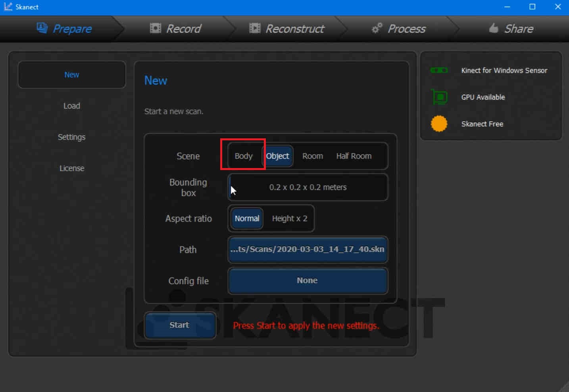569x392 pixels.
Task: Open License in the sidebar
Action: [72, 168]
